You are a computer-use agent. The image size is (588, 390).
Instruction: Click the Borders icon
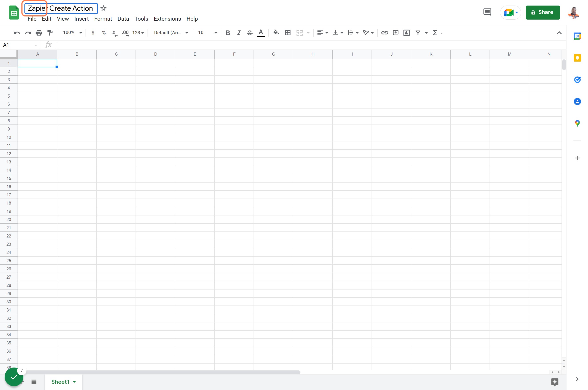pos(288,33)
